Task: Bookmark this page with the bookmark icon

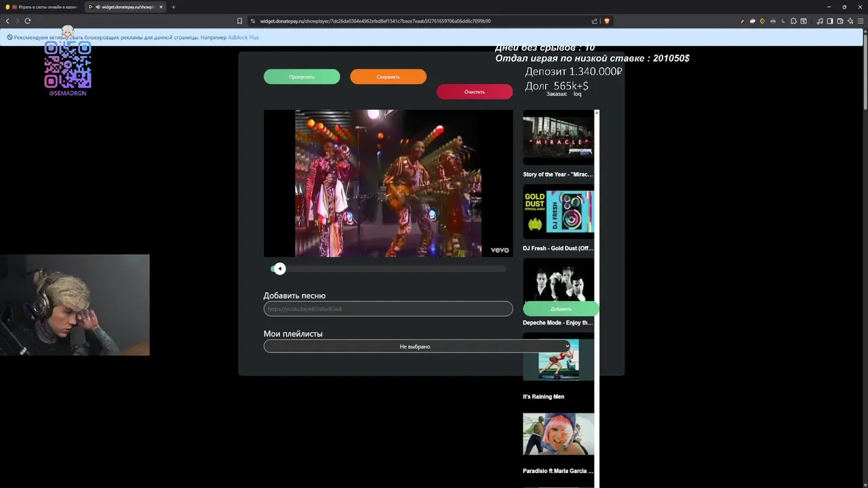Action: pos(239,21)
